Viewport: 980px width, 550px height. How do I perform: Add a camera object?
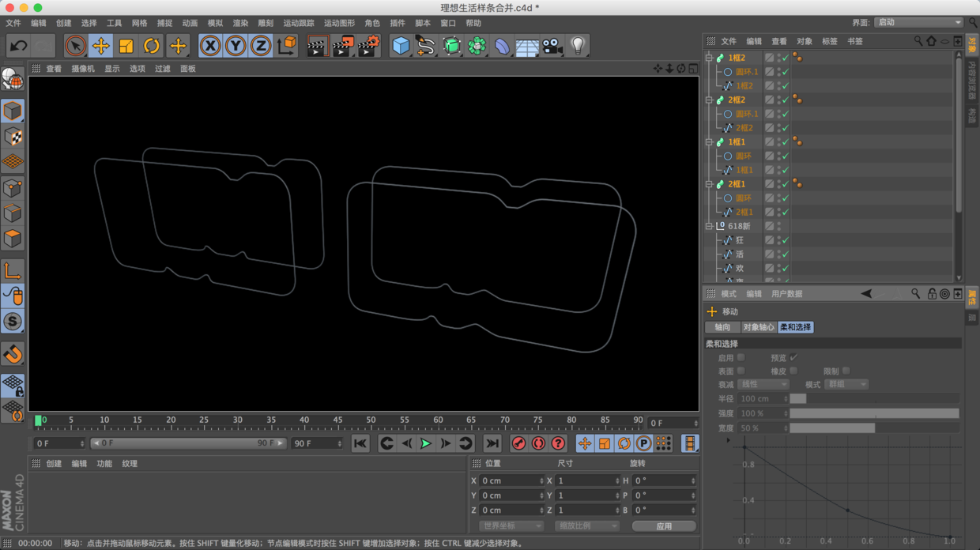click(552, 46)
